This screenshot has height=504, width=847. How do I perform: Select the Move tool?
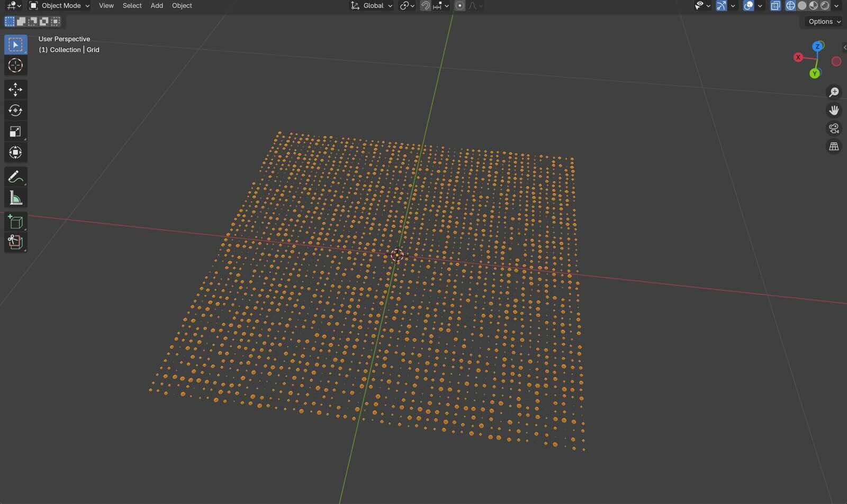tap(15, 89)
